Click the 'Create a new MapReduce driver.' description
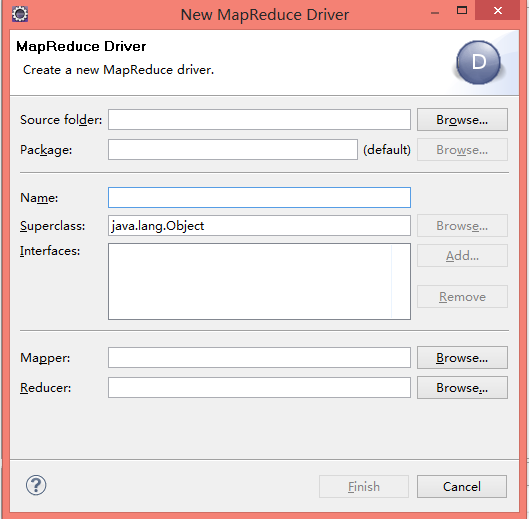This screenshot has width=529, height=519. pos(118,70)
